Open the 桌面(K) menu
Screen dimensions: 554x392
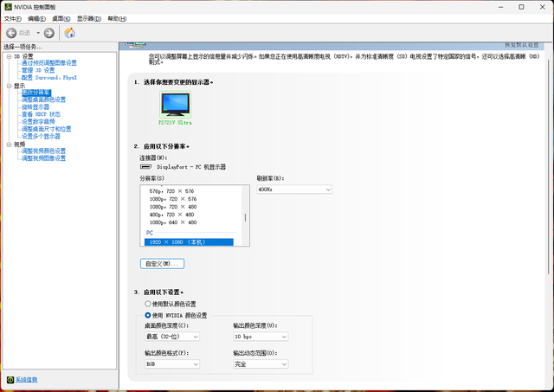61,18
